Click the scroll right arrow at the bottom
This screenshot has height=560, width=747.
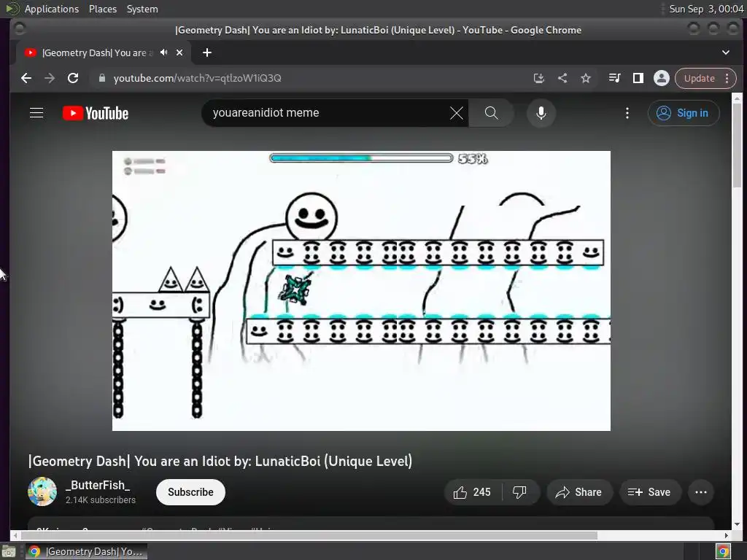pos(727,536)
